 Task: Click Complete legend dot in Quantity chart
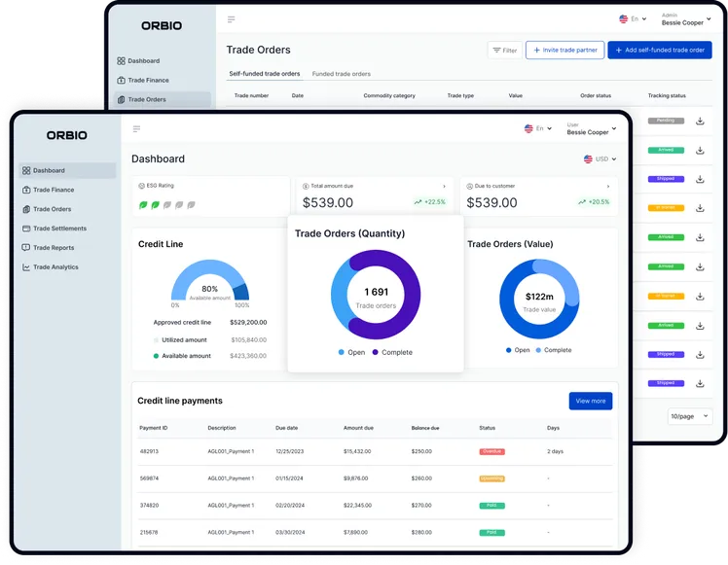click(375, 352)
